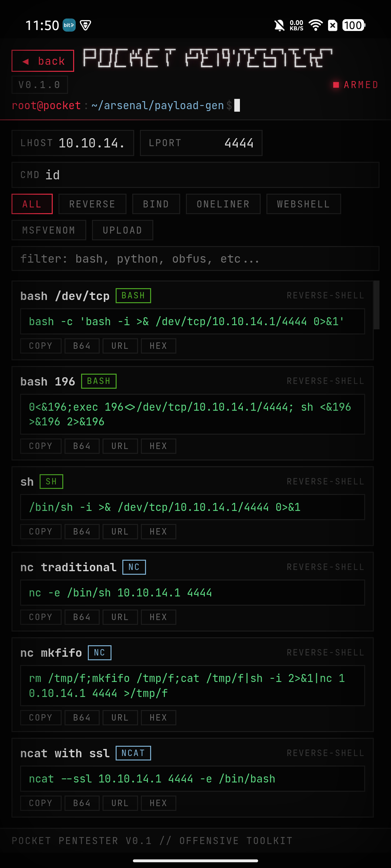
Task: Select the /bin/sh -i command text
Action: [192, 507]
